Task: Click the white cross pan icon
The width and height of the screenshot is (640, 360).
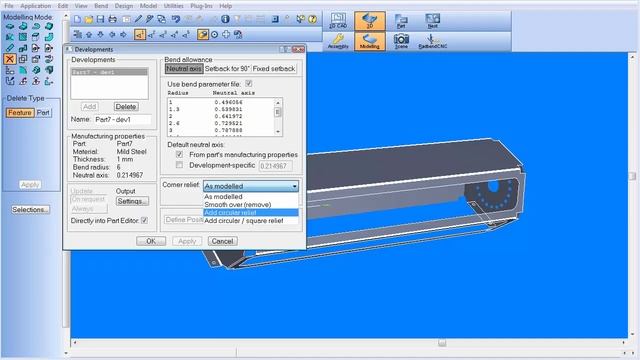Action: click(x=226, y=35)
